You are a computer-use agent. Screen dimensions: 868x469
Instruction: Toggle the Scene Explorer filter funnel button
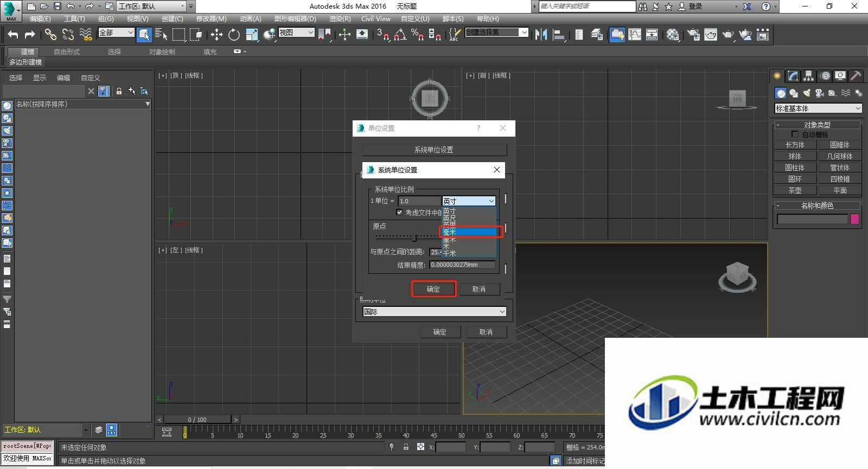click(104, 91)
